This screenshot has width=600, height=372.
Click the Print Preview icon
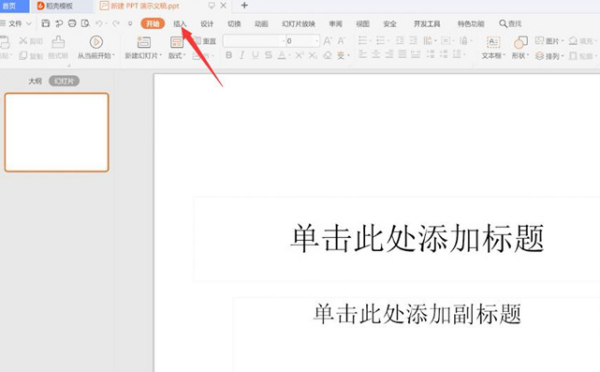85,23
